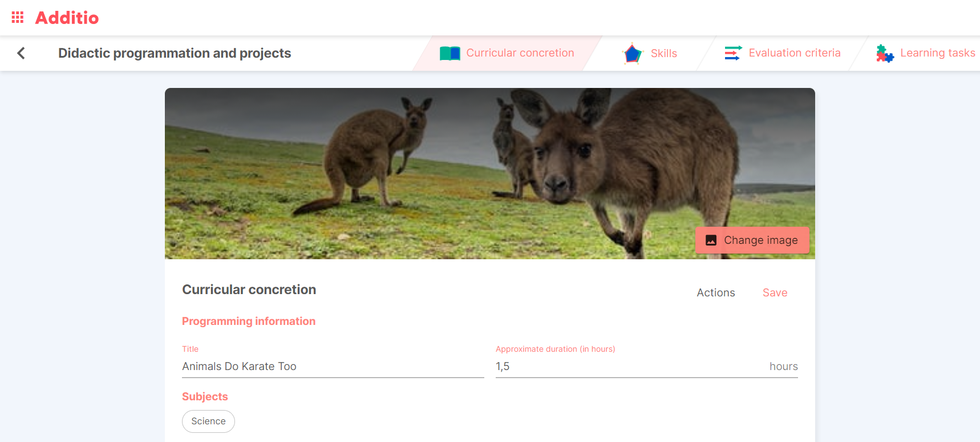Click the hours unit label
Screen dimensions: 980x442
tap(783, 366)
